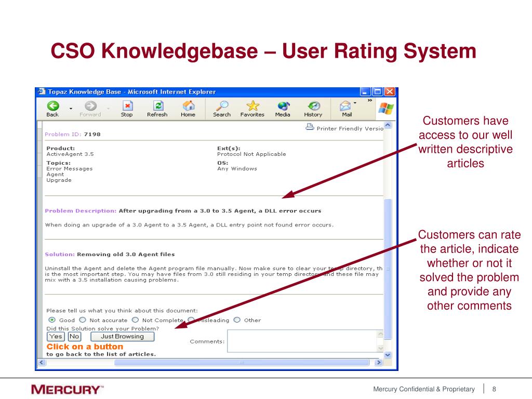Select the Good rating radio button
This screenshot has height=399, width=532.
point(52,320)
